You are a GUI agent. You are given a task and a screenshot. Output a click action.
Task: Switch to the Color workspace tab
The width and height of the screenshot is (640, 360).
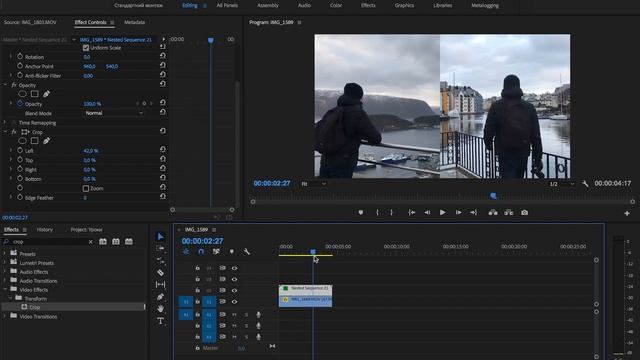336,5
